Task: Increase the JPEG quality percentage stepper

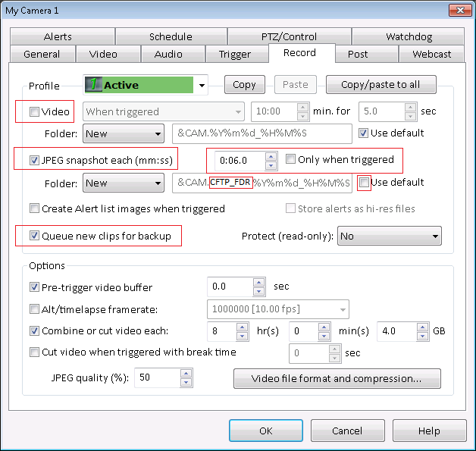Action: pyautogui.click(x=186, y=374)
